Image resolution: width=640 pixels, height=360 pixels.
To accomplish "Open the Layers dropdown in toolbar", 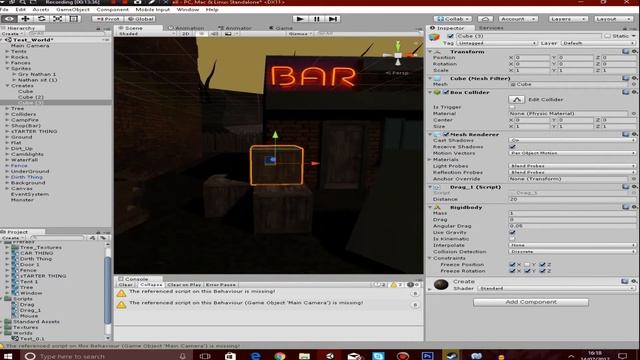I will pyautogui.click(x=568, y=19).
